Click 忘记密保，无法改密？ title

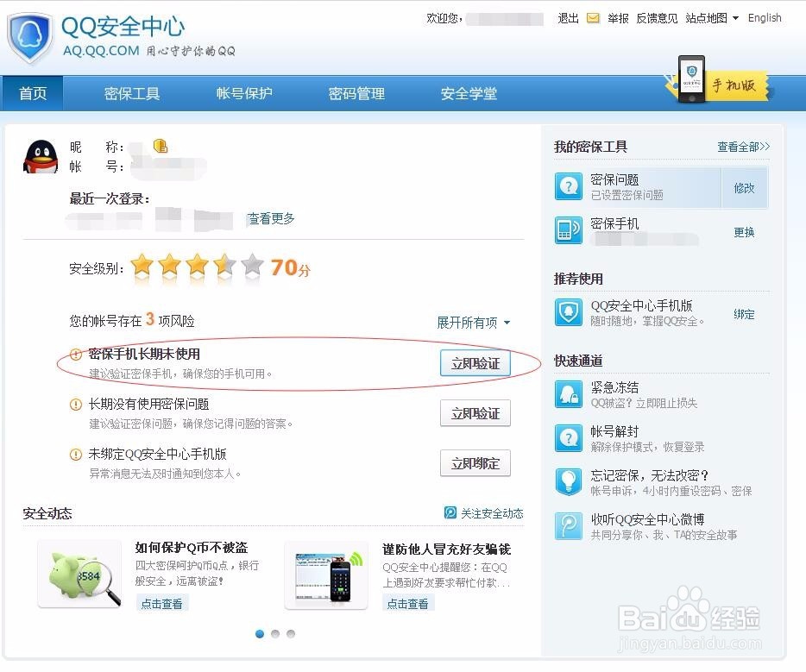tap(650, 475)
